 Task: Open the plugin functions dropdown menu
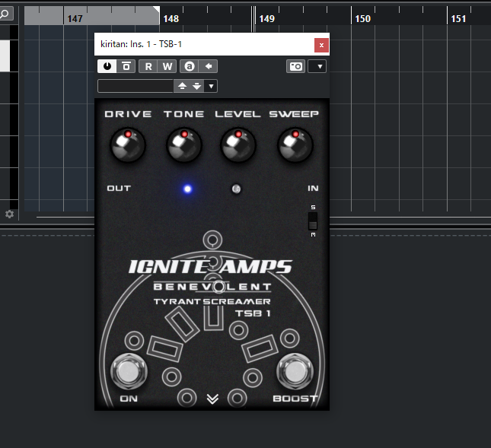pyautogui.click(x=317, y=66)
